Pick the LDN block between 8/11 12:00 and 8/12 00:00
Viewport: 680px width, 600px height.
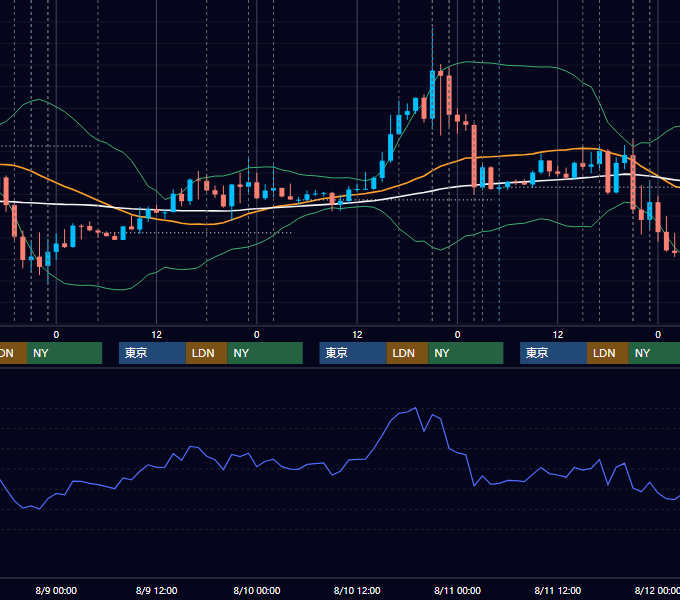pyautogui.click(x=608, y=353)
